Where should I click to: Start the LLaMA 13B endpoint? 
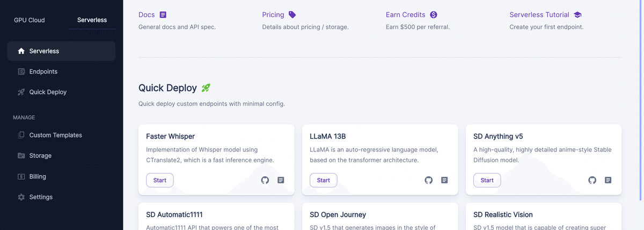click(324, 181)
